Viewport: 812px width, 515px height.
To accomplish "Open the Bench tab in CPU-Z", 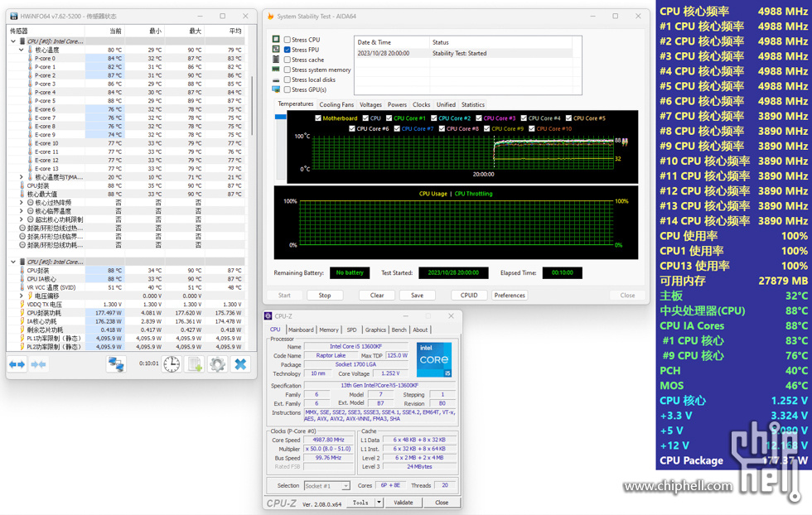I will tap(399, 330).
